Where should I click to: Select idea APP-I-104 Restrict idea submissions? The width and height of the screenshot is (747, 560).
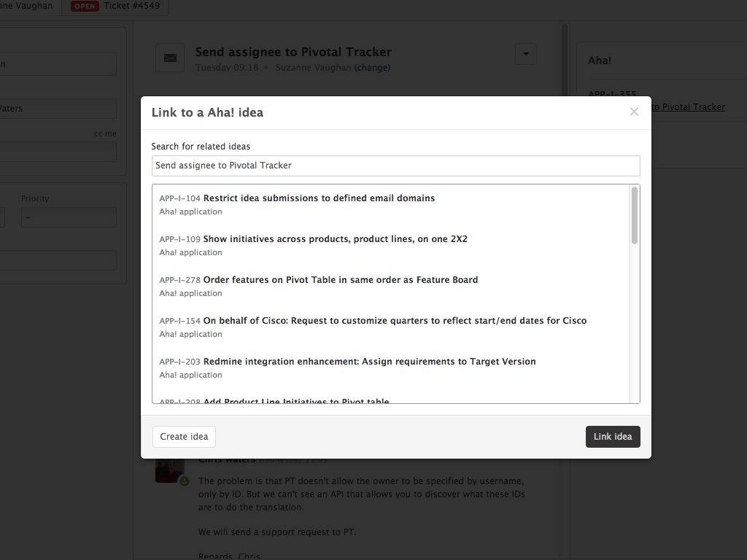click(319, 198)
